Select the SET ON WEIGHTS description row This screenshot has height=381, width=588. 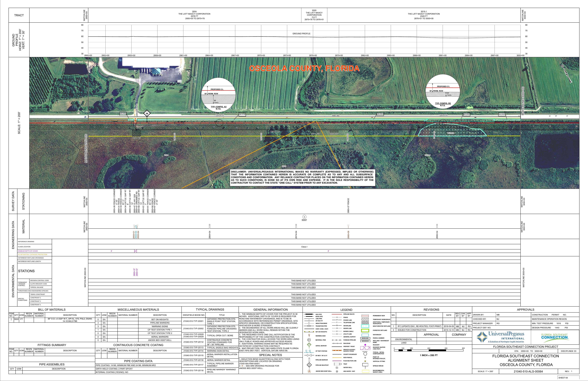pyautogui.click(x=138, y=319)
